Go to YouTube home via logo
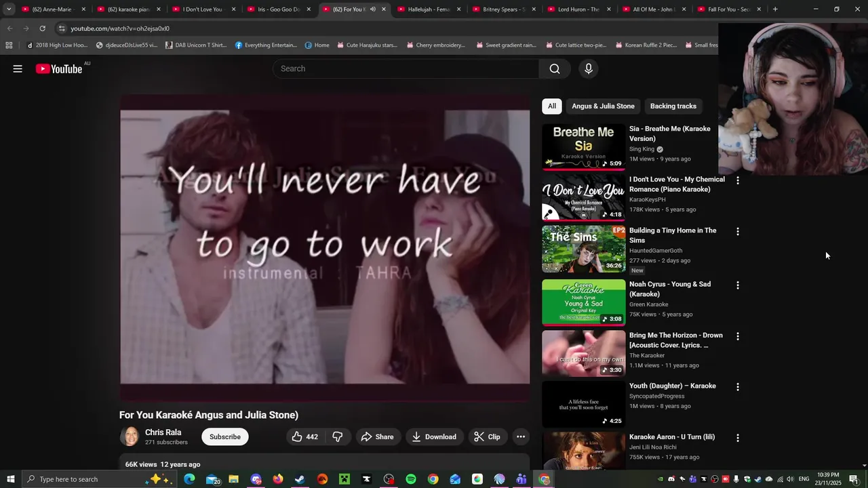868x488 pixels. 59,68
